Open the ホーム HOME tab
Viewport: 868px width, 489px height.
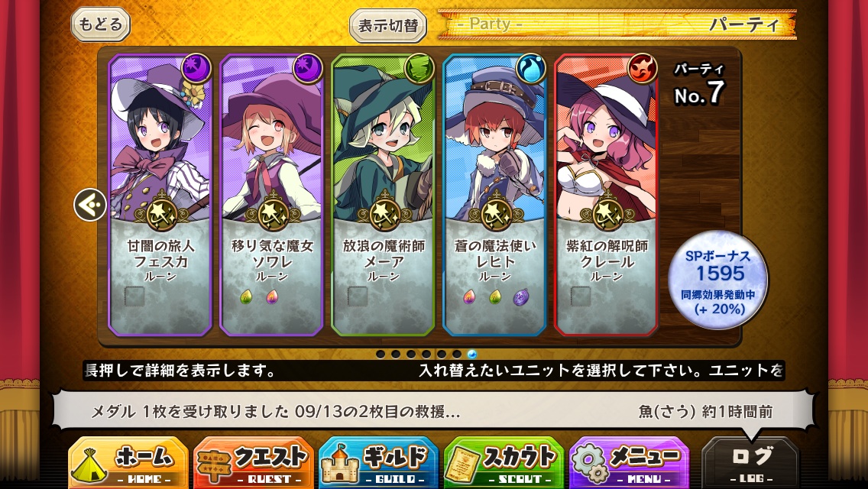point(128,463)
